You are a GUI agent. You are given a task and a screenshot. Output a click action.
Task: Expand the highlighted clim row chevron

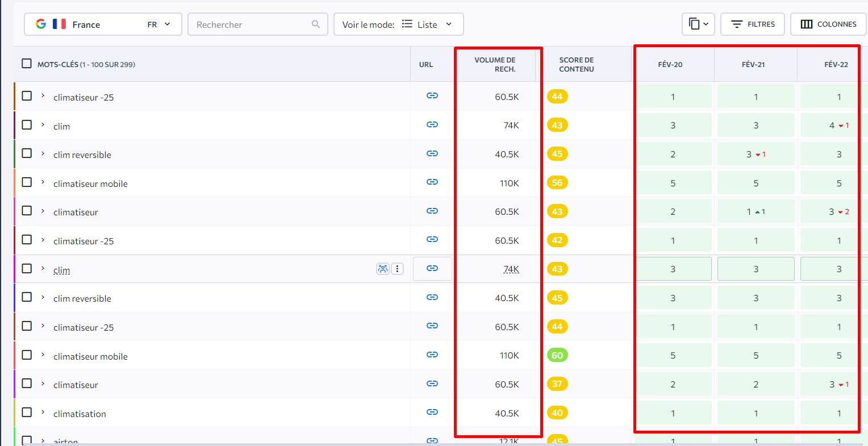tap(43, 268)
